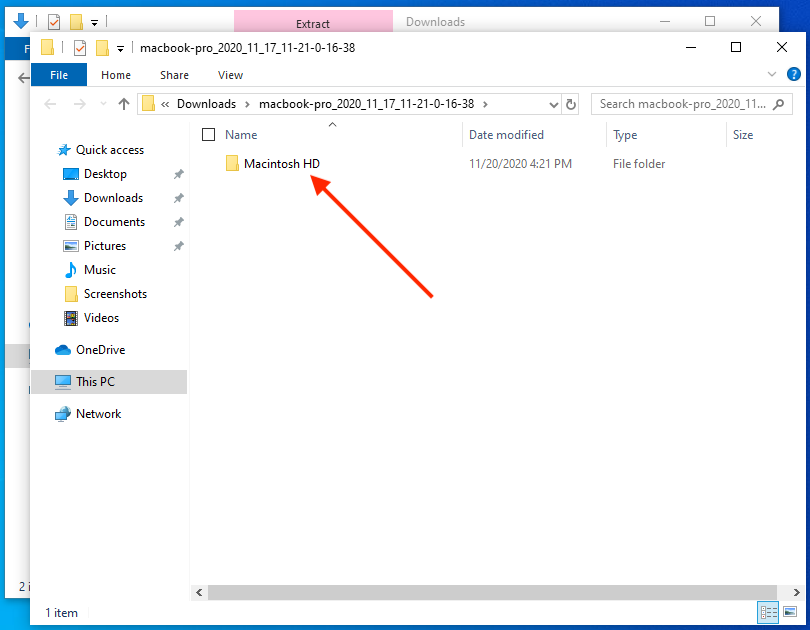This screenshot has width=810, height=630.
Task: Open Videos in the navigation pane
Action: click(x=101, y=318)
